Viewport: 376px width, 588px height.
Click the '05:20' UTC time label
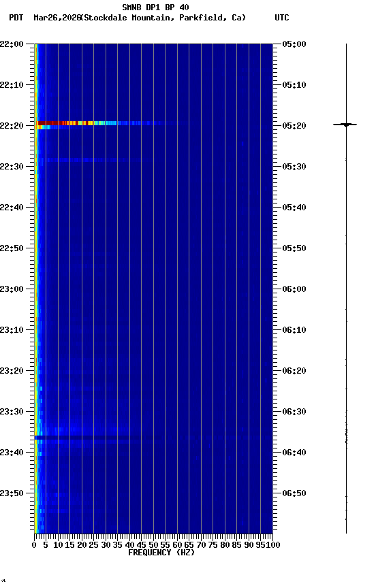(294, 126)
